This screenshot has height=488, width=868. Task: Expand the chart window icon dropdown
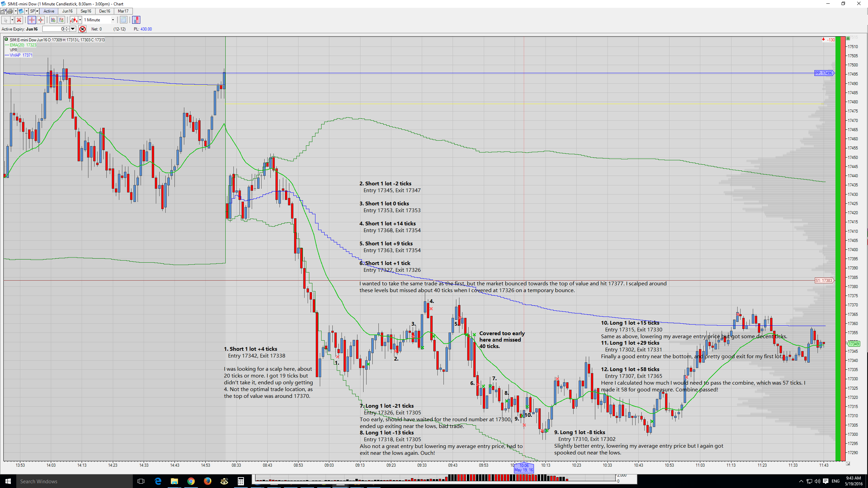[26, 11]
